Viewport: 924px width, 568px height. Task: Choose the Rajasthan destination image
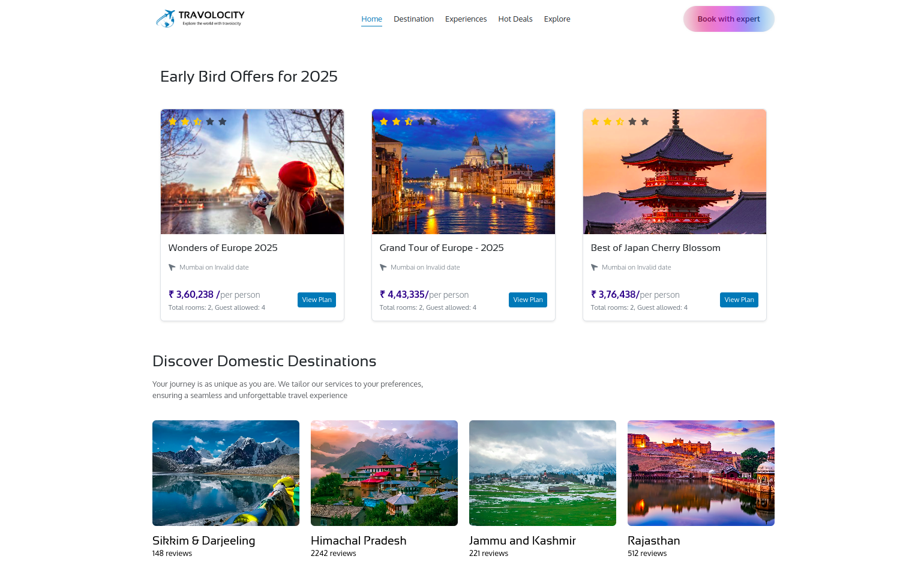(701, 473)
